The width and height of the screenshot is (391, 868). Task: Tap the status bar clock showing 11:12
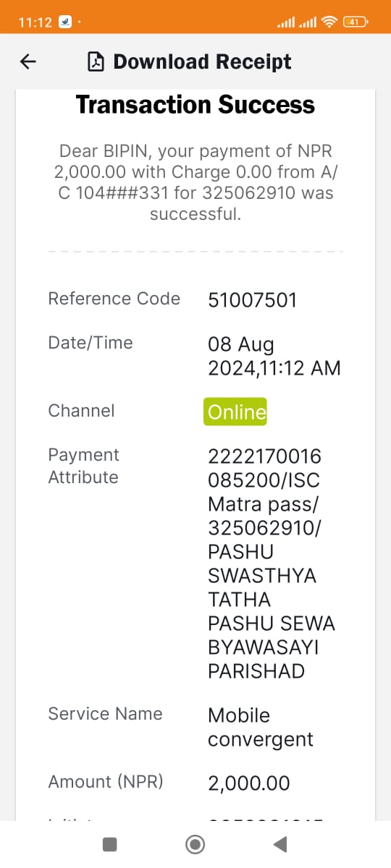pyautogui.click(x=35, y=22)
